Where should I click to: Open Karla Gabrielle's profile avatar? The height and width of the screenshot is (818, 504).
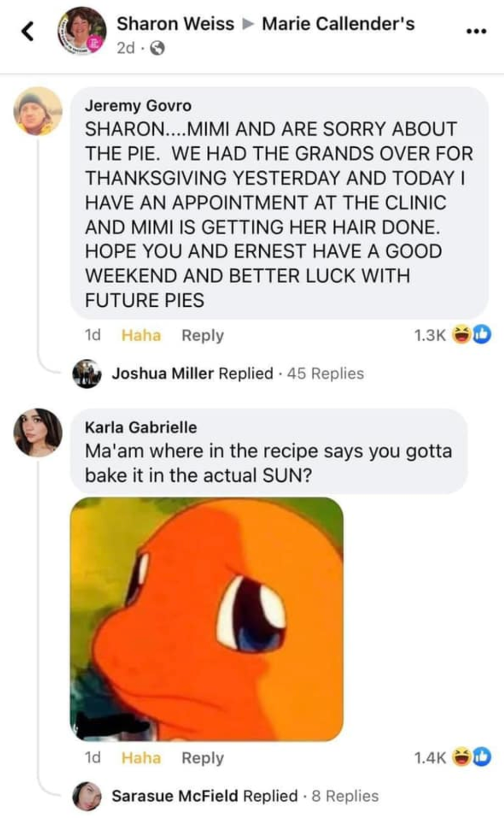(x=38, y=432)
